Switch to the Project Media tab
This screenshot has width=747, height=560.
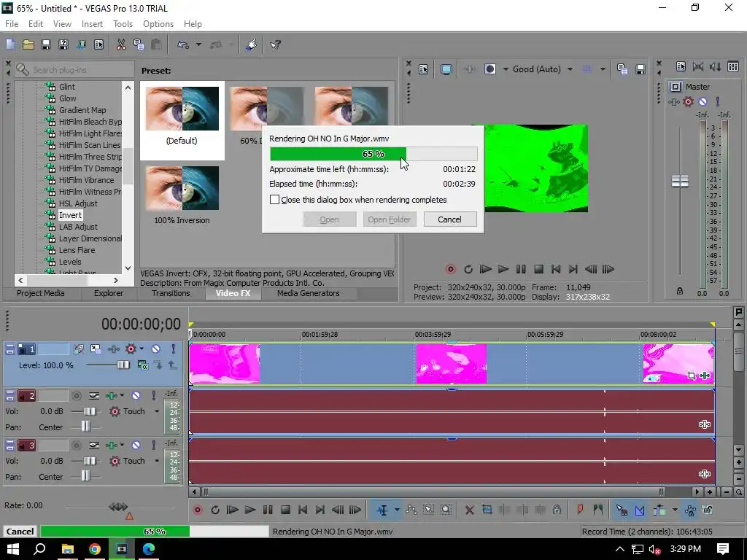point(41,293)
